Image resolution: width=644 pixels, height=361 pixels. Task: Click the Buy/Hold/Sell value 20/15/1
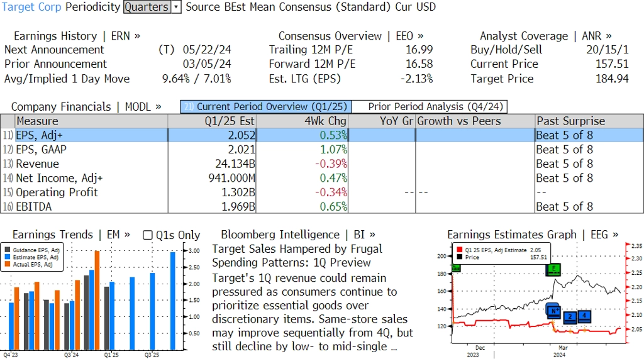click(608, 50)
